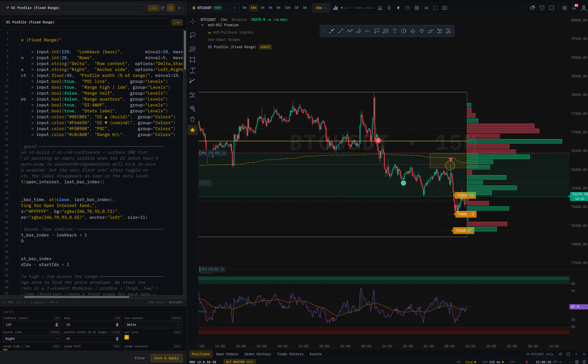Select the crosshair cursor tool
The image size is (588, 364).
pos(193,21)
